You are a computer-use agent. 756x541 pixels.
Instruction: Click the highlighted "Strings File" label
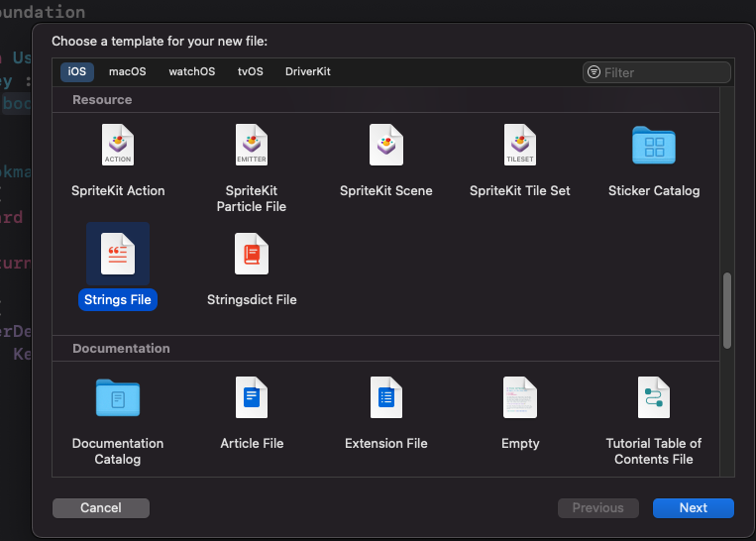click(118, 300)
